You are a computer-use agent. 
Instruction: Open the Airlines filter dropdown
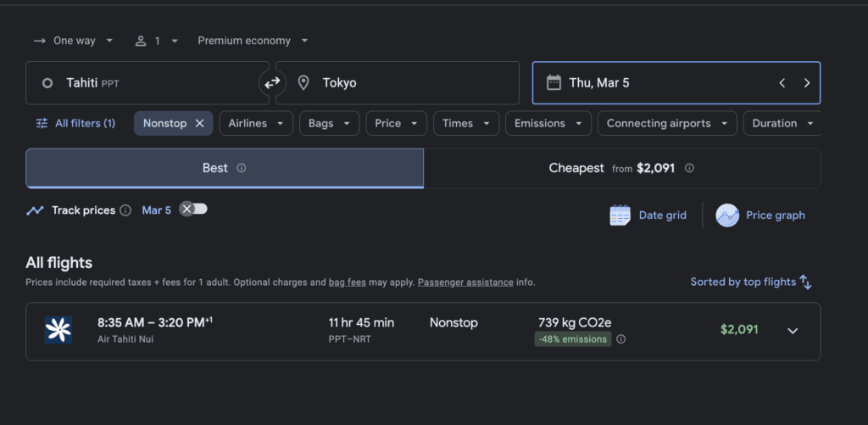pos(256,123)
